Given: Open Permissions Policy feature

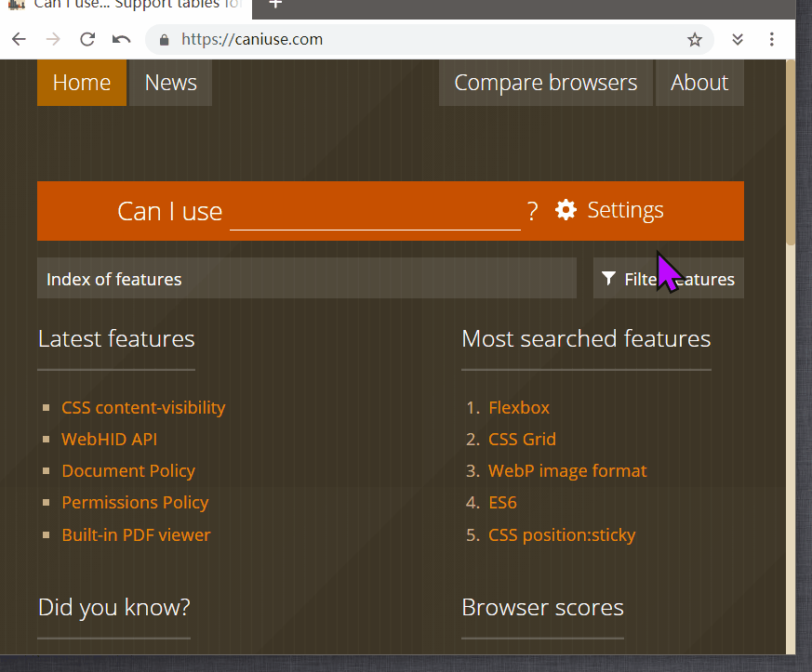Looking at the screenshot, I should (135, 502).
